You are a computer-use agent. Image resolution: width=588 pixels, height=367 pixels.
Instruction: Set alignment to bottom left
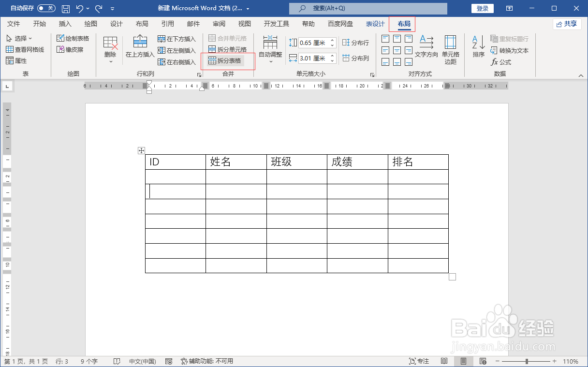click(385, 62)
